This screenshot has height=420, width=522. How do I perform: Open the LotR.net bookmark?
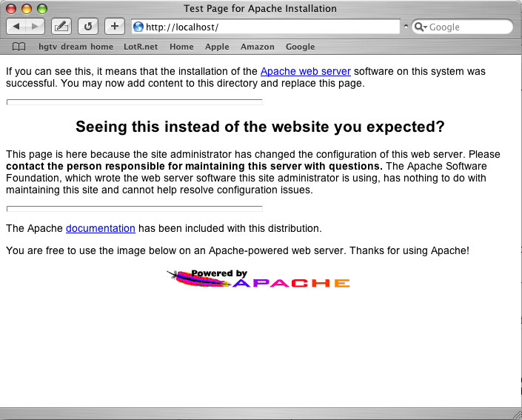(141, 47)
